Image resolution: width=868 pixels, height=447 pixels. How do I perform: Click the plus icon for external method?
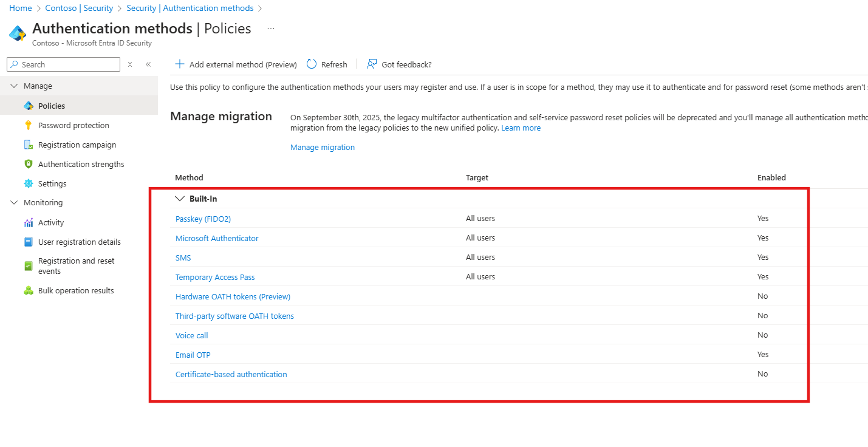click(x=180, y=64)
